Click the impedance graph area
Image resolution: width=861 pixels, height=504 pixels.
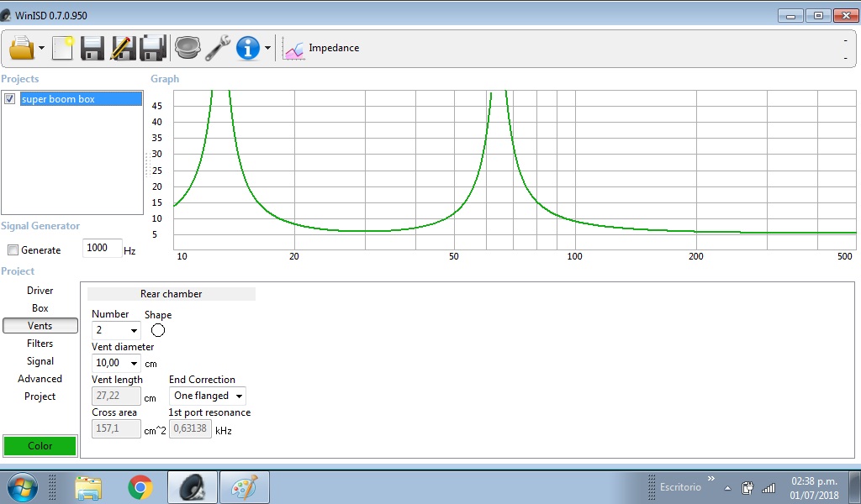point(515,170)
